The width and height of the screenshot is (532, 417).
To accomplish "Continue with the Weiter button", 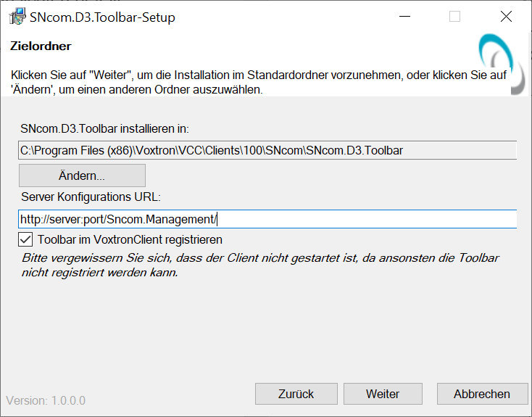I will [x=383, y=394].
